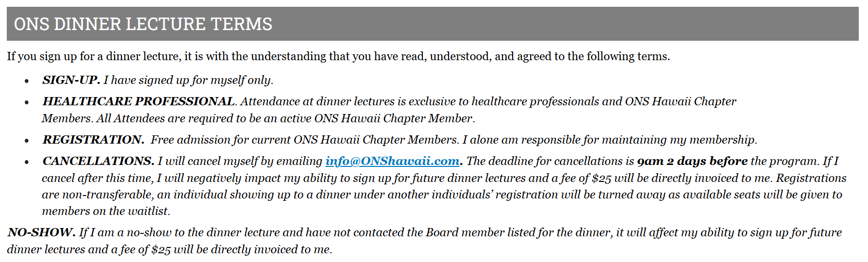Click the 'Free admission for current ONS' sentence
The width and height of the screenshot is (868, 262).
[304, 140]
